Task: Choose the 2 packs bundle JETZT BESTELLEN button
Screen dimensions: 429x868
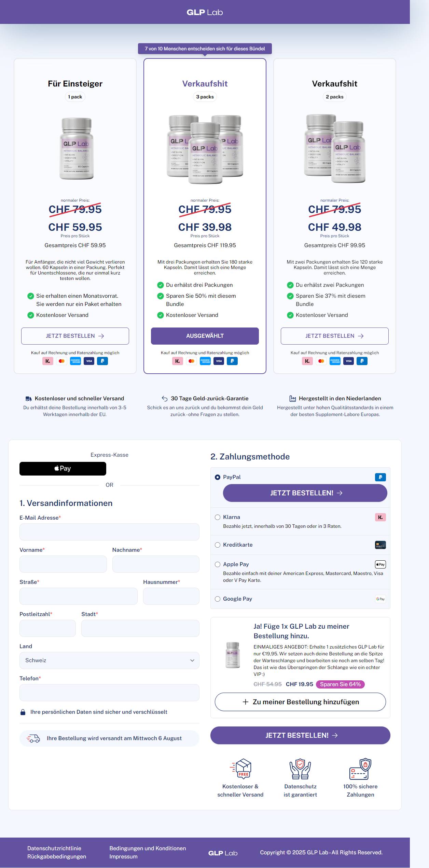Action: [x=335, y=336]
